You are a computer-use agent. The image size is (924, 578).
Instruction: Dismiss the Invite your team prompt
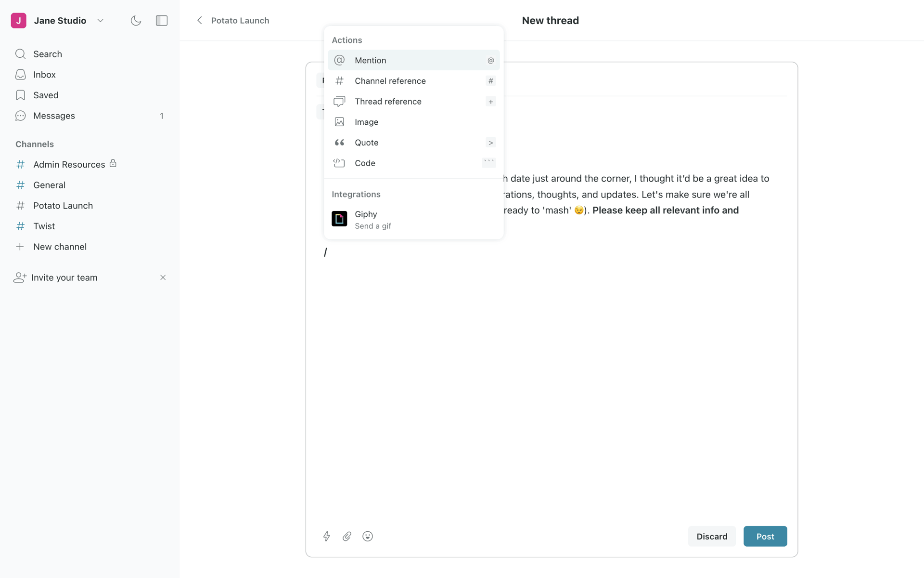coord(163,277)
